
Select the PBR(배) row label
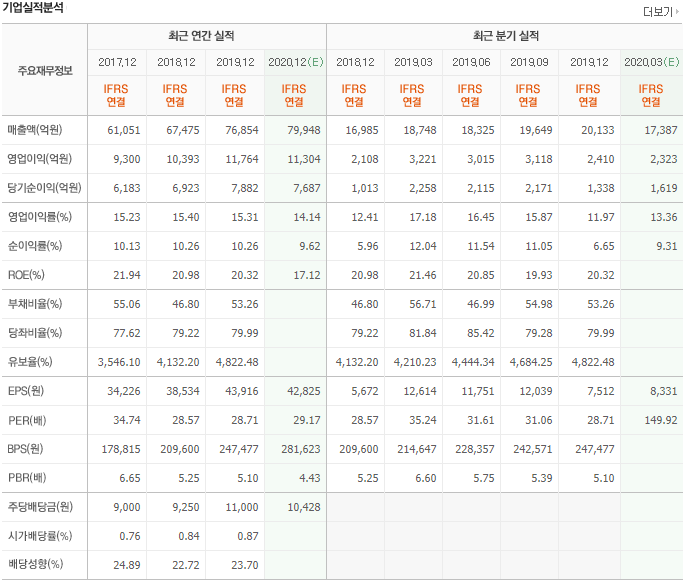[x=27, y=478]
